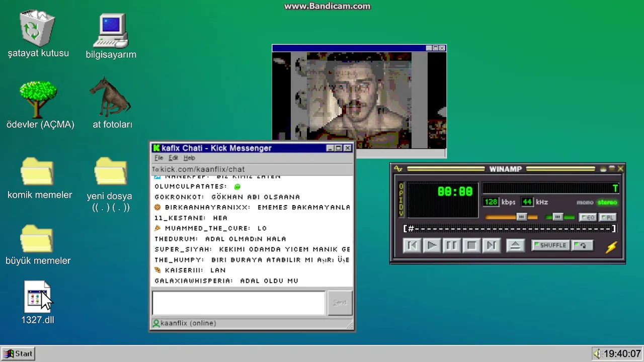Click the speaker volume icon in system tray
The image size is (644, 362).
click(x=597, y=353)
